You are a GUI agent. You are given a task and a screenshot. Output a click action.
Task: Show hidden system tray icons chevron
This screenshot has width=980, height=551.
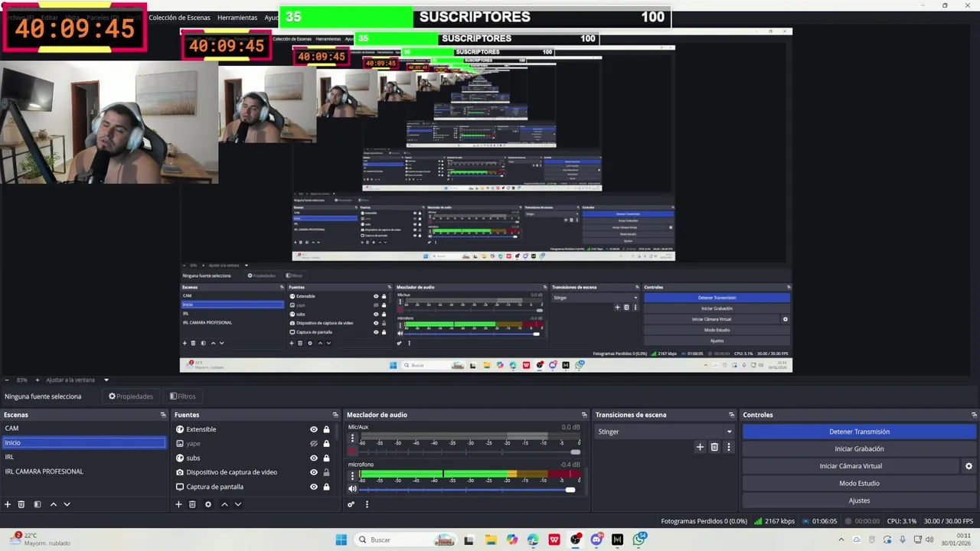841,540
